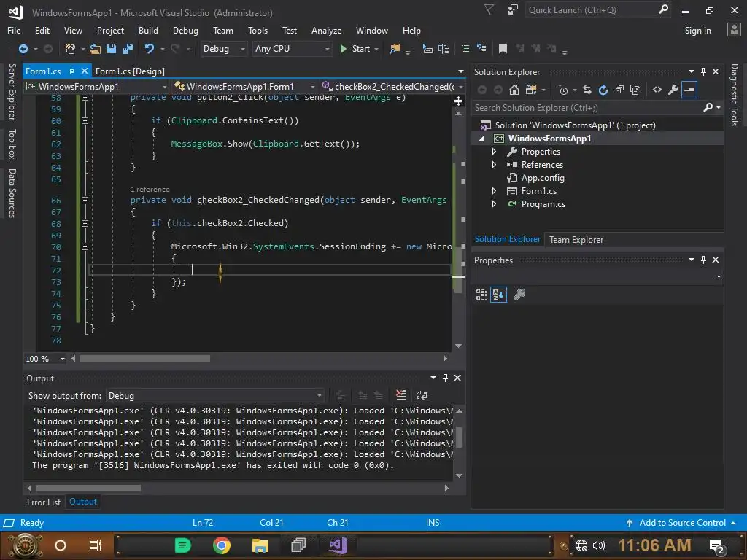Screen dimensions: 747x560
Task: Click the notifications flag filter icon
Action: 489,9
